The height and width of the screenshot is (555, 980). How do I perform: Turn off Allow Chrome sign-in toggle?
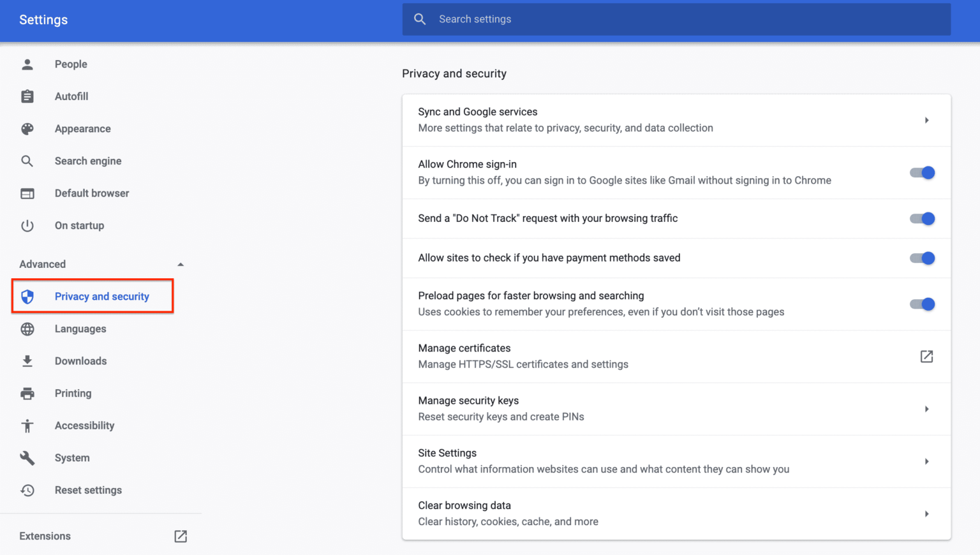tap(922, 173)
